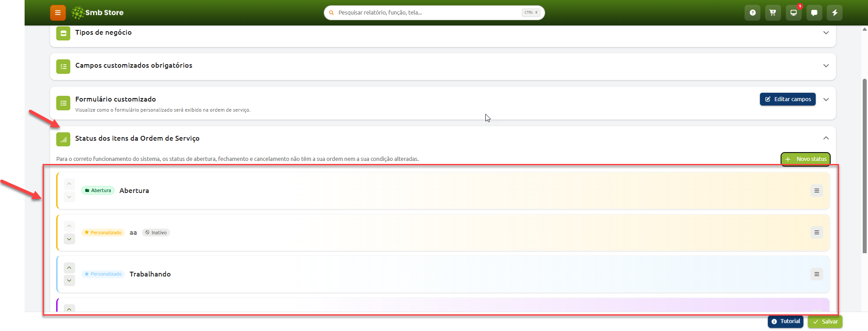Click the Smb Store logo
868x331 pixels.
click(98, 13)
